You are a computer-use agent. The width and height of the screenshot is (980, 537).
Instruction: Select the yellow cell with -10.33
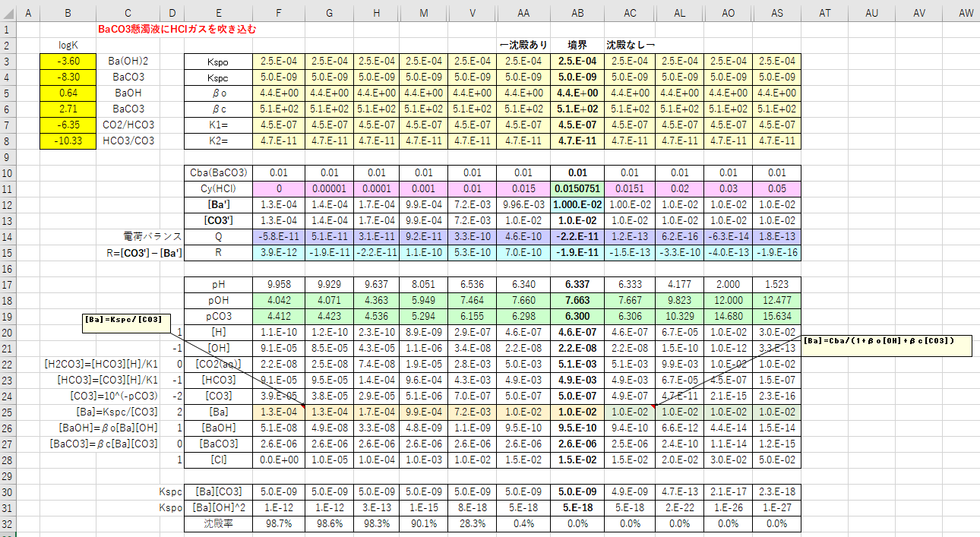69,141
